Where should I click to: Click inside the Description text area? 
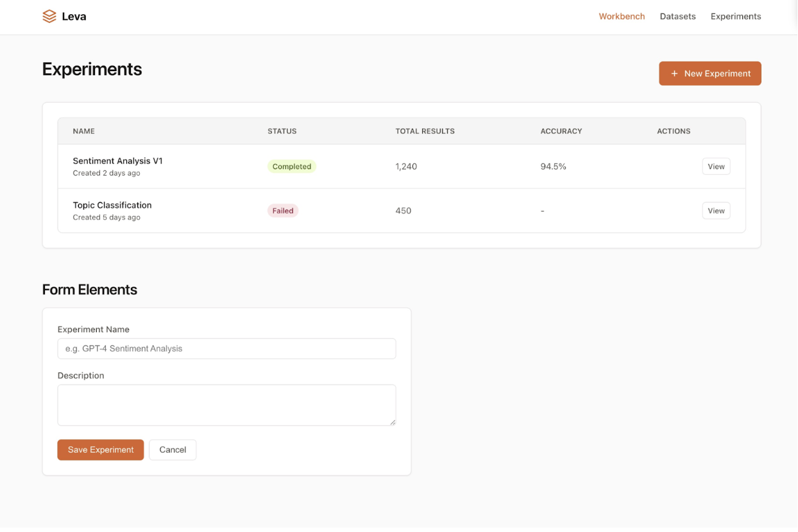(x=226, y=405)
